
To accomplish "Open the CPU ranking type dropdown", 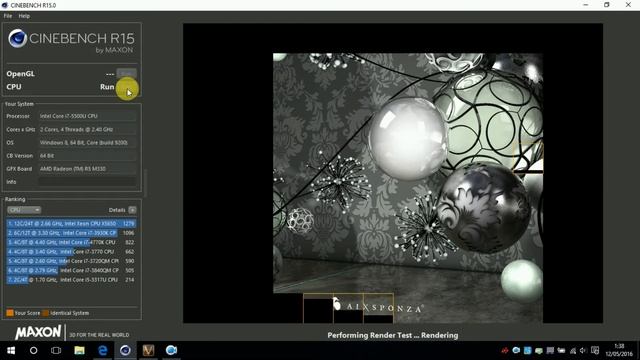I will click(24, 210).
